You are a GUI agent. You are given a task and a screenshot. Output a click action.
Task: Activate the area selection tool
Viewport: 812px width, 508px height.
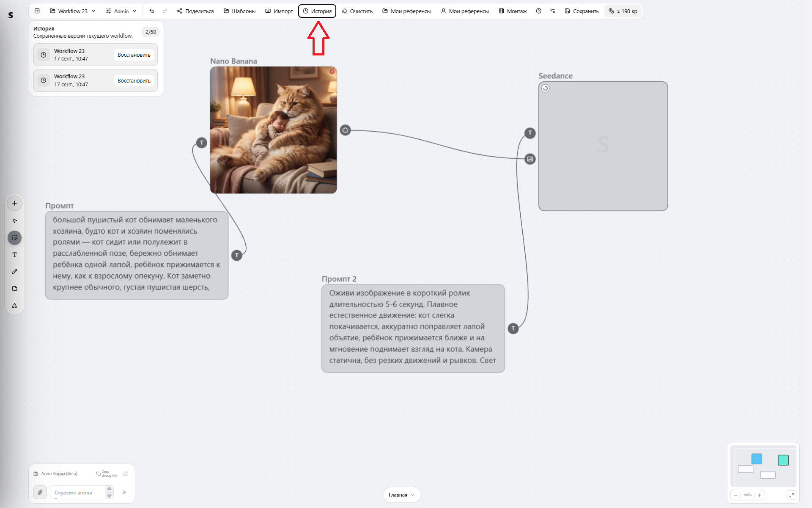(15, 238)
